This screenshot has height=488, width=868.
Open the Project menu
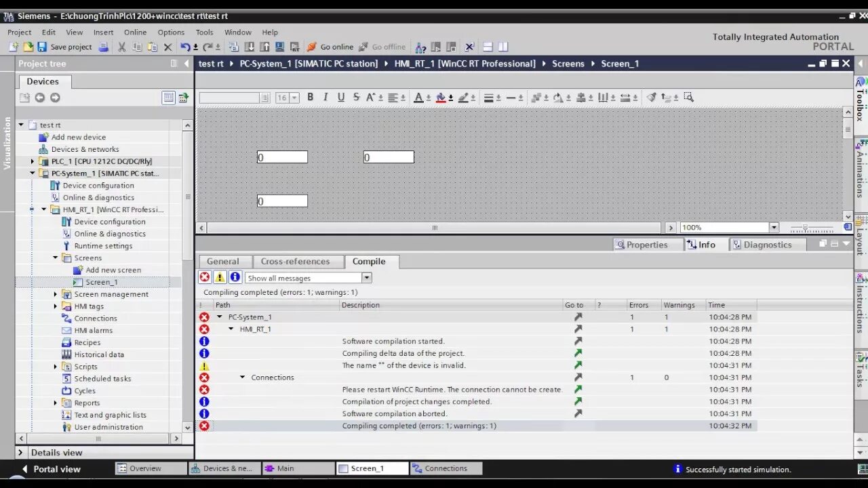pos(19,32)
